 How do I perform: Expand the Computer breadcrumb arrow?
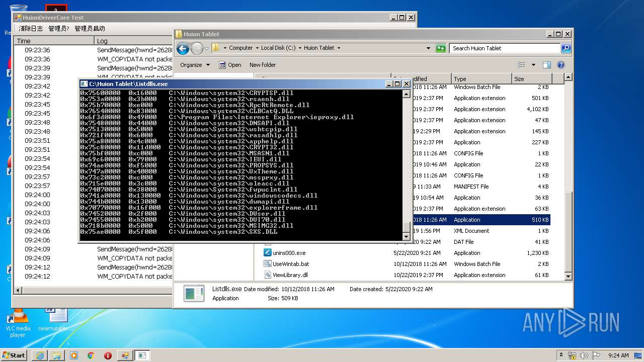point(257,48)
